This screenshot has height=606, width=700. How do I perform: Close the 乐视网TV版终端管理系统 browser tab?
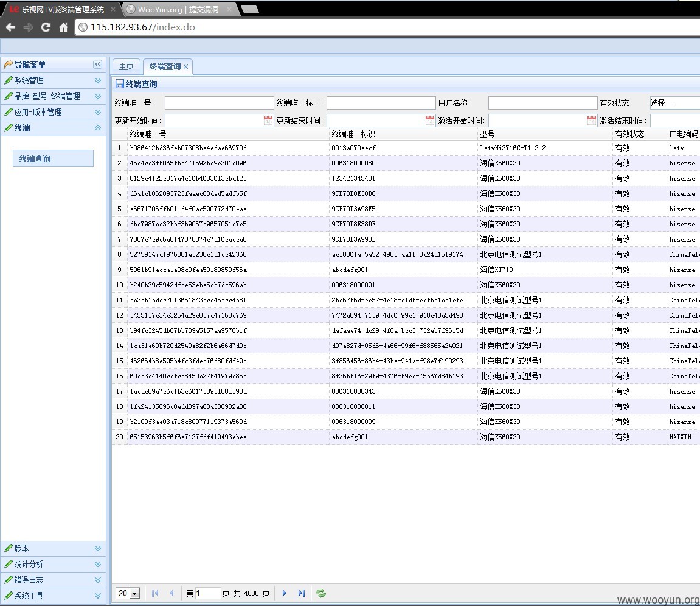pos(113,9)
